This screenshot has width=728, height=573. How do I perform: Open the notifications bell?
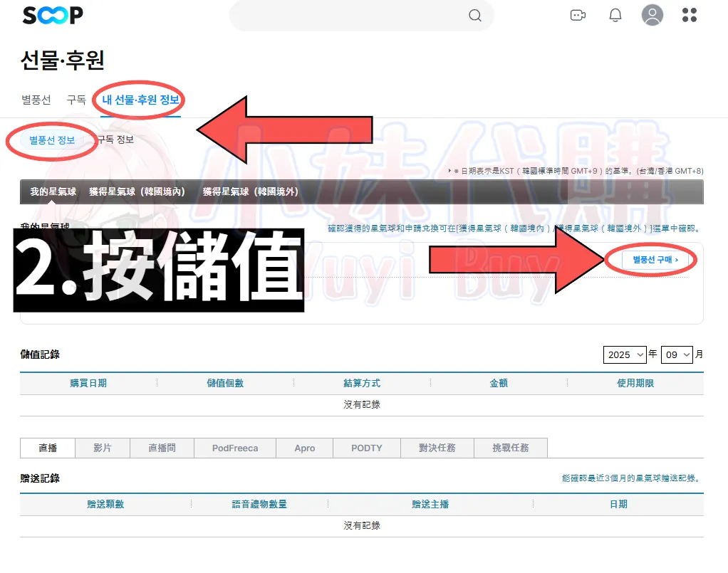click(615, 15)
